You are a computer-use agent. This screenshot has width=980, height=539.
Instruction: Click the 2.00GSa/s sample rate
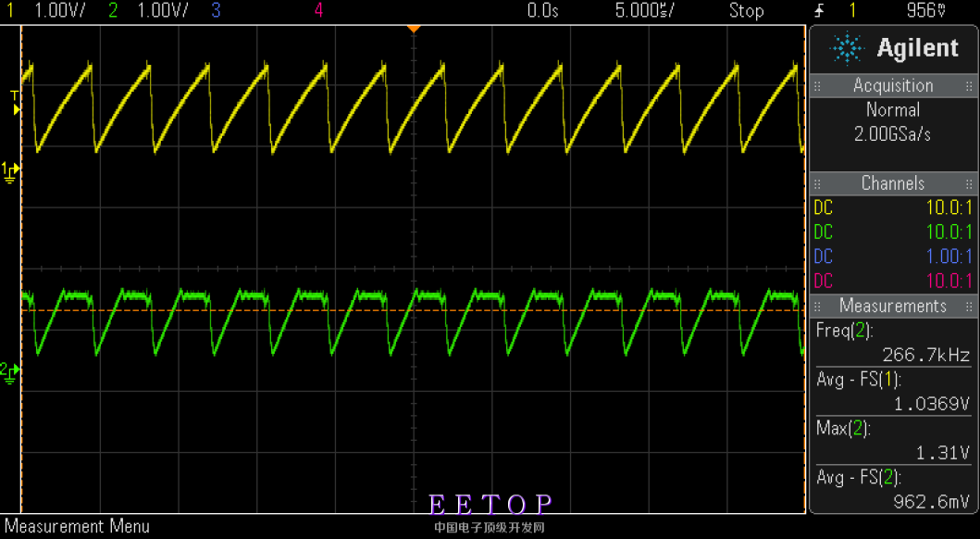[x=892, y=133]
